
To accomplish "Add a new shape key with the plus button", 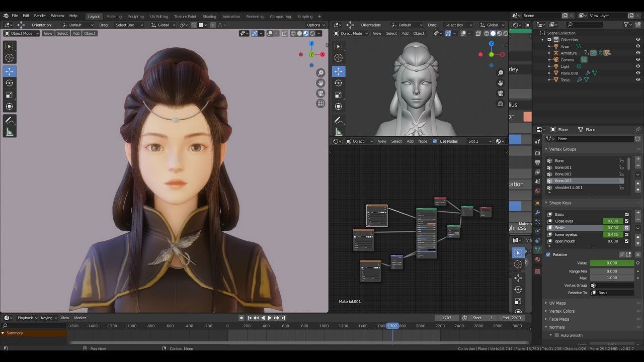I will click(638, 212).
